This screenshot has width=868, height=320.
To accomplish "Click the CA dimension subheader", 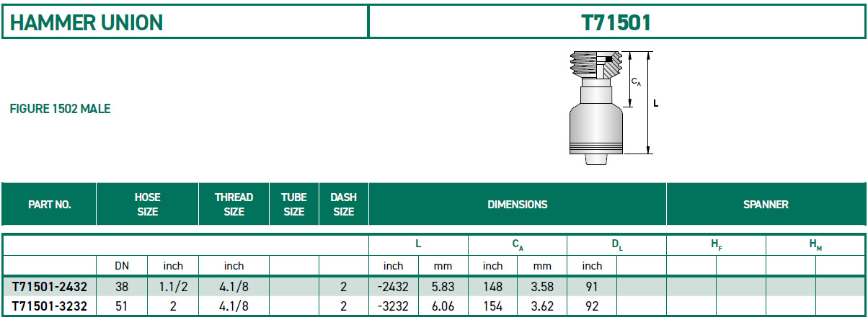I will click(518, 245).
